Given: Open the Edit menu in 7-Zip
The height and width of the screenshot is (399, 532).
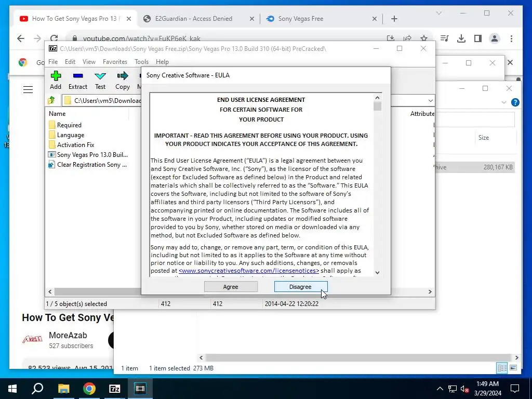Looking at the screenshot, I should point(70,62).
